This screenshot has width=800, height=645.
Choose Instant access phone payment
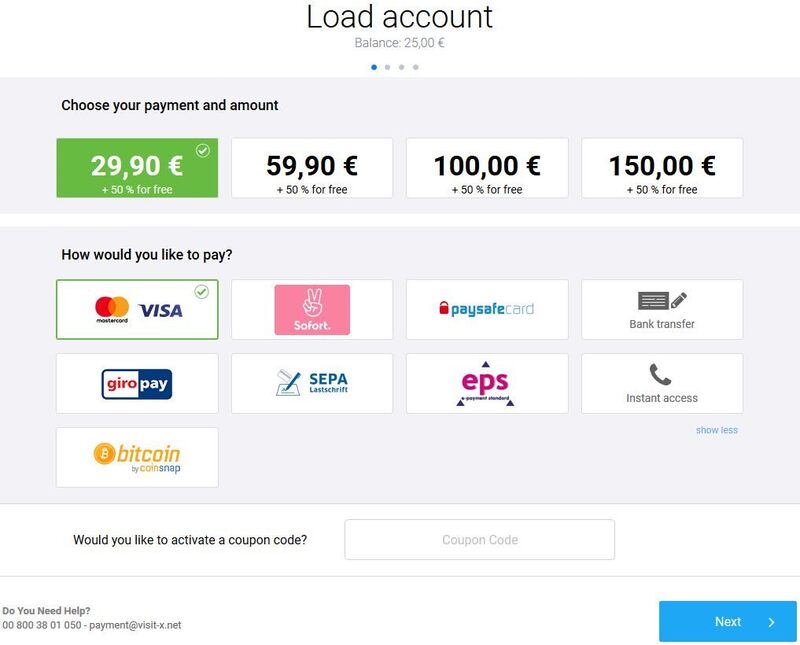tap(662, 384)
